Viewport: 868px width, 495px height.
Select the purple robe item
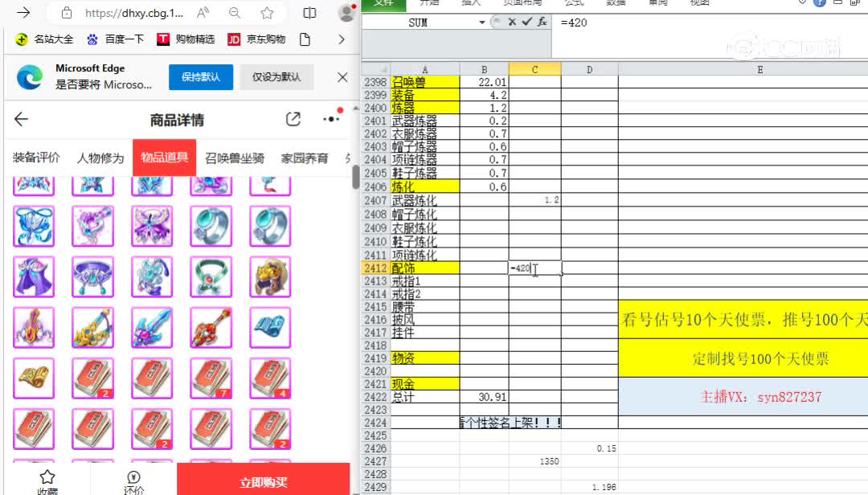tap(34, 277)
